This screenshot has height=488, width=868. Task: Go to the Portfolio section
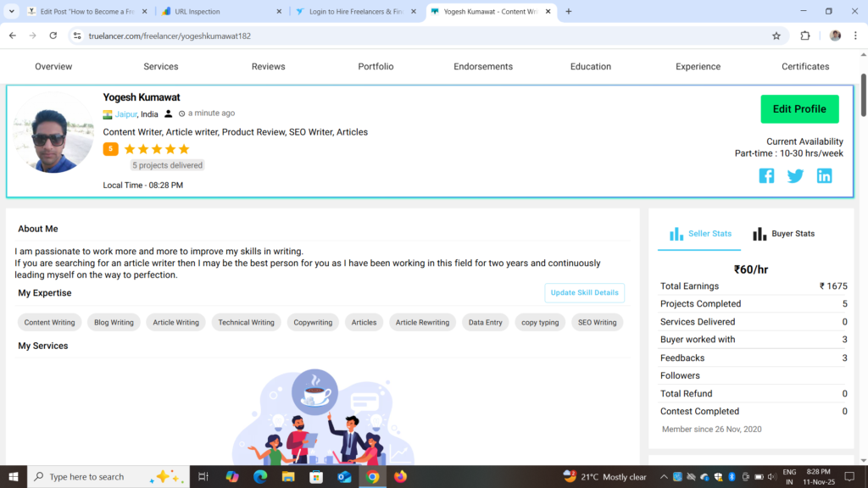(376, 66)
